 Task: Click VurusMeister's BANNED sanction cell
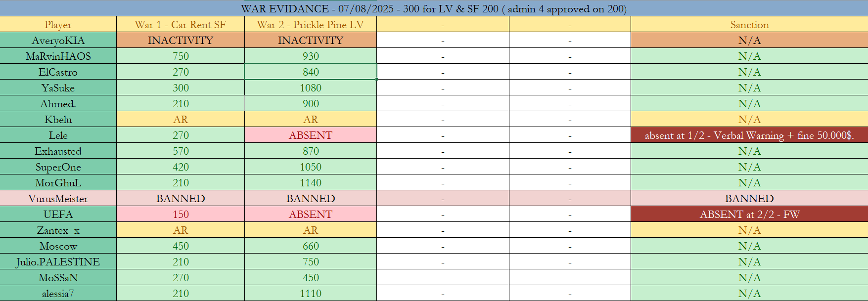(x=749, y=199)
